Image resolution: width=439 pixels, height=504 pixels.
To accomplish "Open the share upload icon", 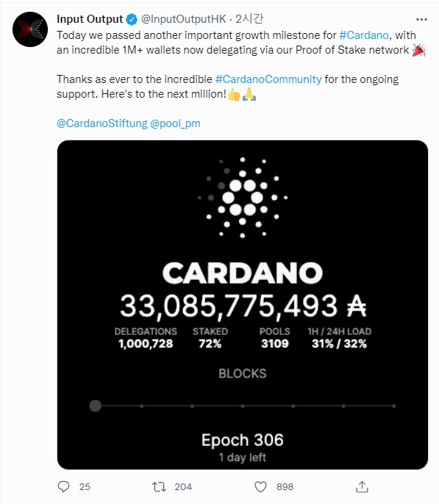I will click(x=362, y=486).
